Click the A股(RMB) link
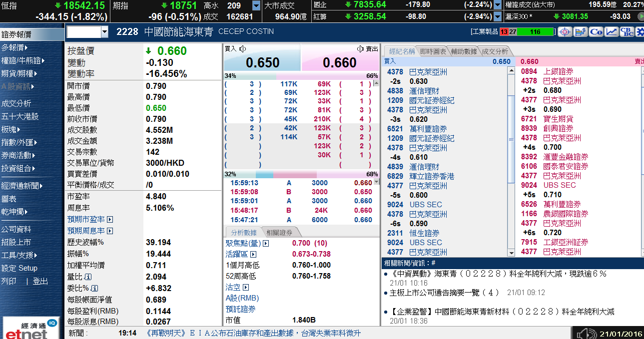This screenshot has width=644, height=339. (x=242, y=298)
